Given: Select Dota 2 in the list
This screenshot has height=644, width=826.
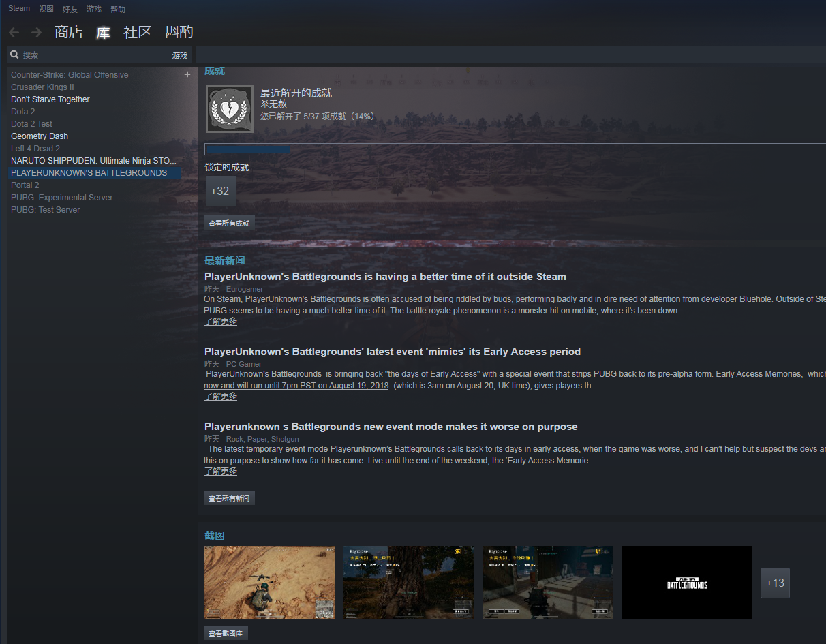Looking at the screenshot, I should [23, 112].
